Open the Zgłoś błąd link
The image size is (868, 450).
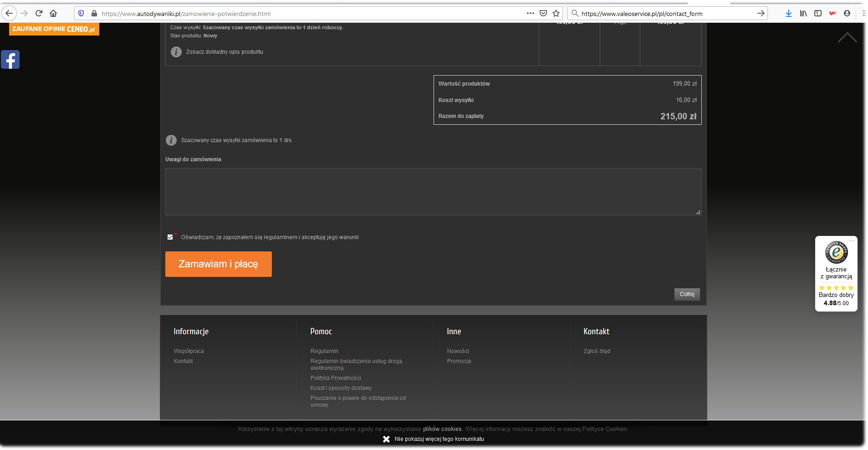coord(597,351)
